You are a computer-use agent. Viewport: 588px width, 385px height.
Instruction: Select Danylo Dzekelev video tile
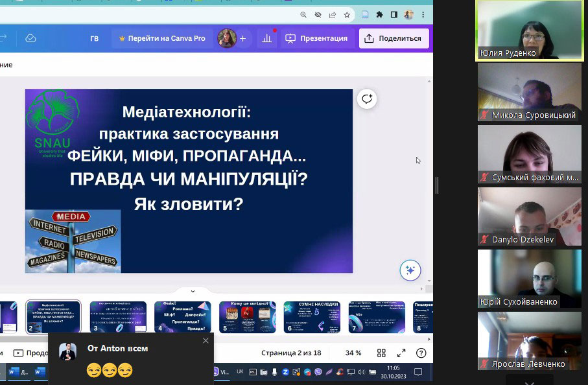530,216
